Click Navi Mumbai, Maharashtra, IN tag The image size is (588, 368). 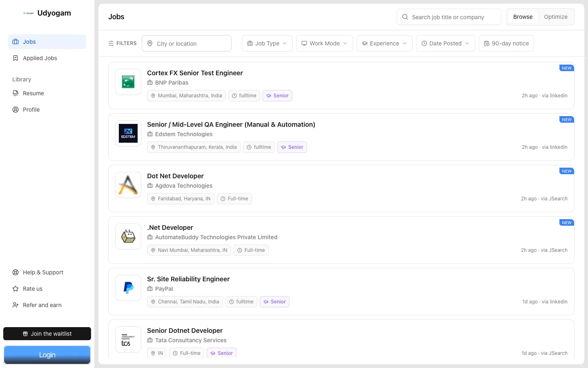tap(189, 250)
